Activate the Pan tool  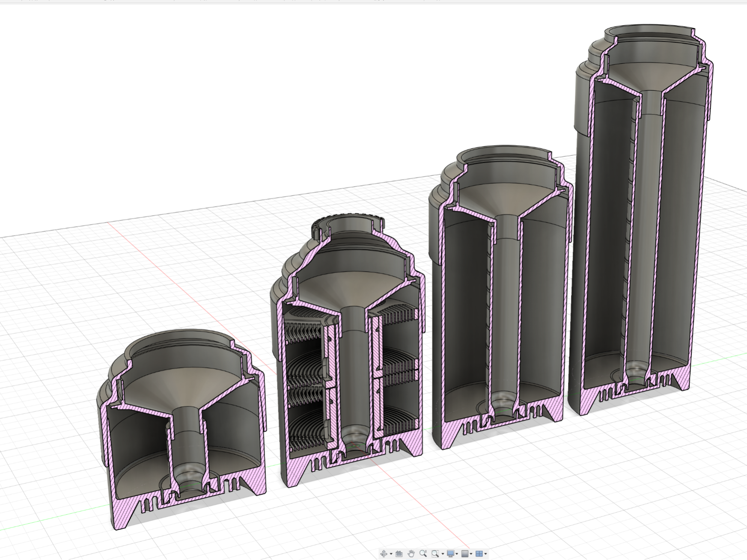click(412, 554)
